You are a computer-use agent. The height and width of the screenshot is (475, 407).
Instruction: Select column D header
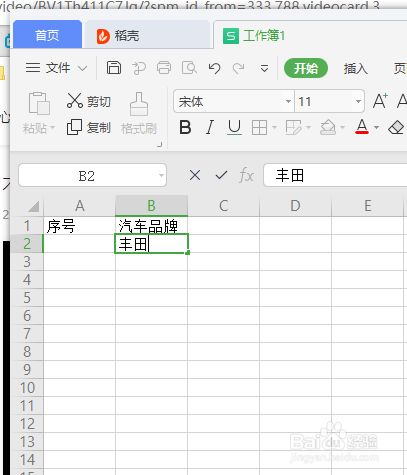(295, 206)
